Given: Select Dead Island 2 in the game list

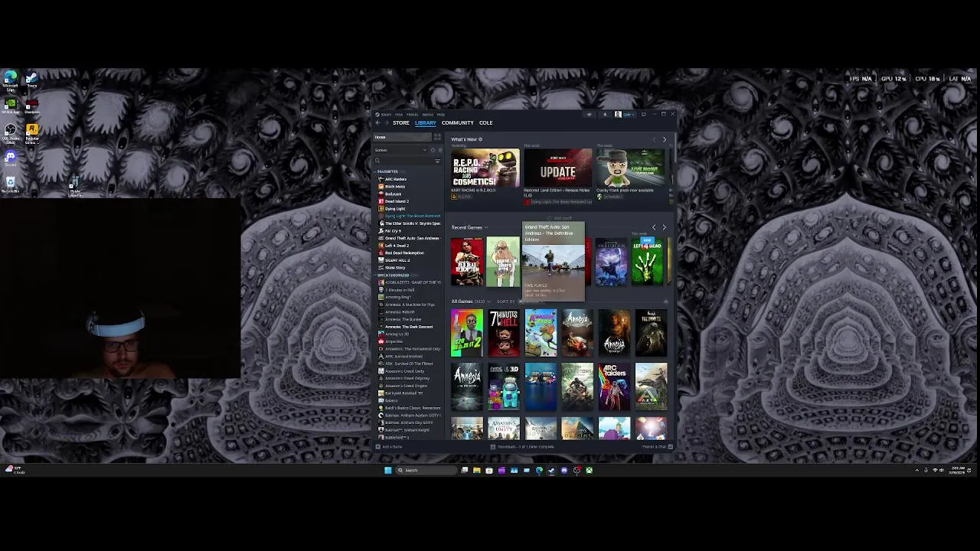Looking at the screenshot, I should tap(397, 201).
